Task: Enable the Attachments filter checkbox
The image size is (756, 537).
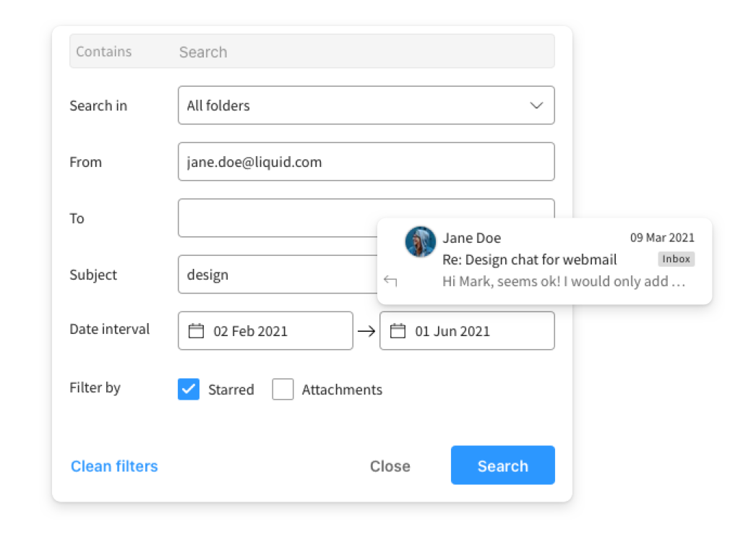Action: [283, 389]
